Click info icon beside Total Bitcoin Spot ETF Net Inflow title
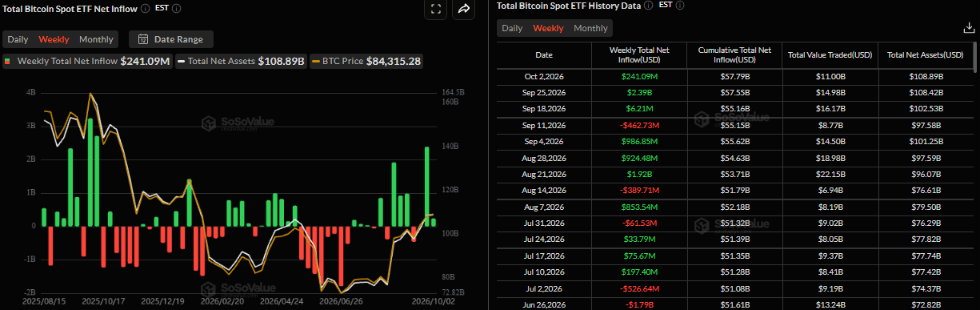Screen dimensions: 980x310 pyautogui.click(x=145, y=9)
